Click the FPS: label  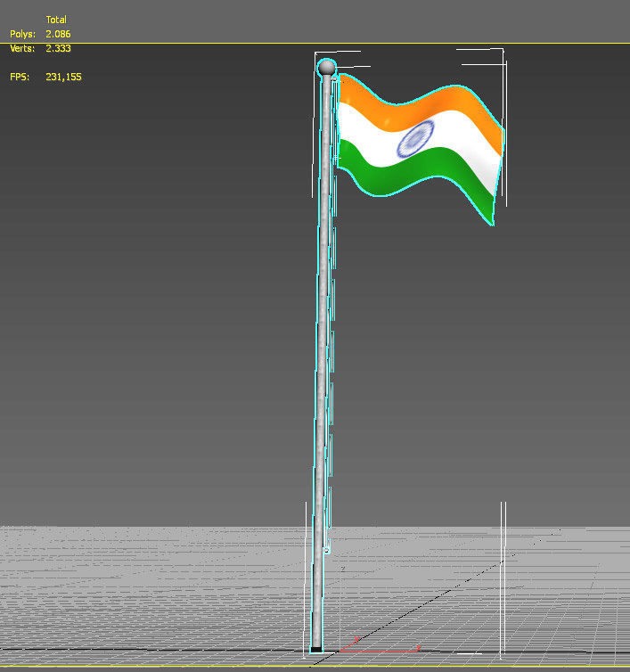pos(20,77)
